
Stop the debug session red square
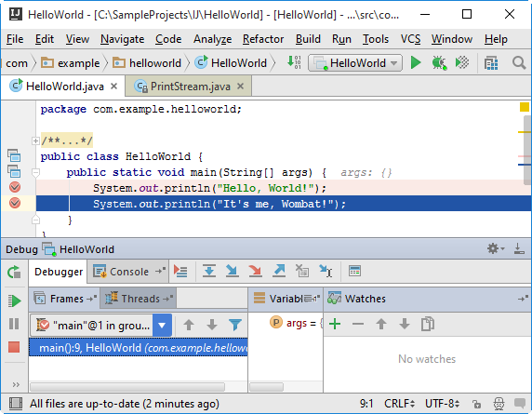pos(14,347)
